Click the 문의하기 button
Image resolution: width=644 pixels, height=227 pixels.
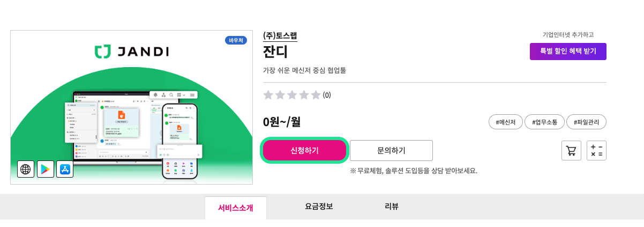[391, 150]
